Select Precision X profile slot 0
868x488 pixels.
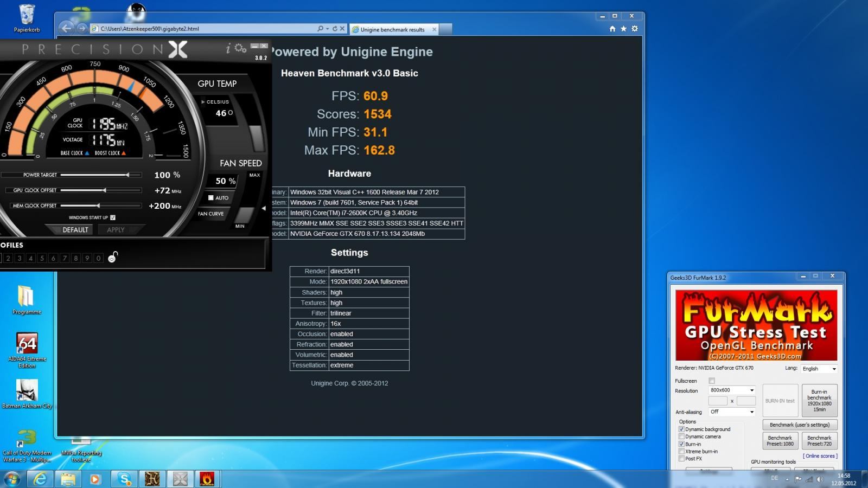pyautogui.click(x=98, y=258)
